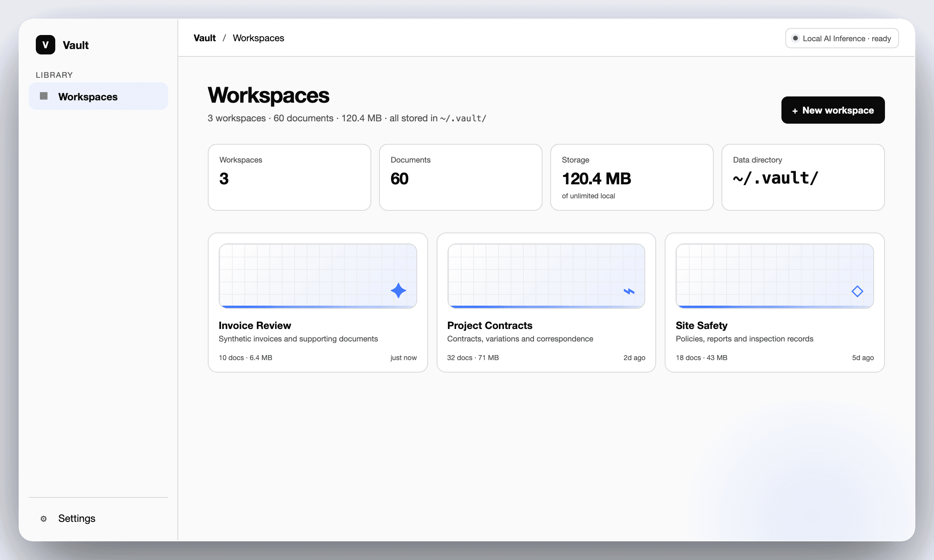Click 'Synthetic invoices and supporting documents' description
This screenshot has width=934, height=560.
[x=298, y=339]
